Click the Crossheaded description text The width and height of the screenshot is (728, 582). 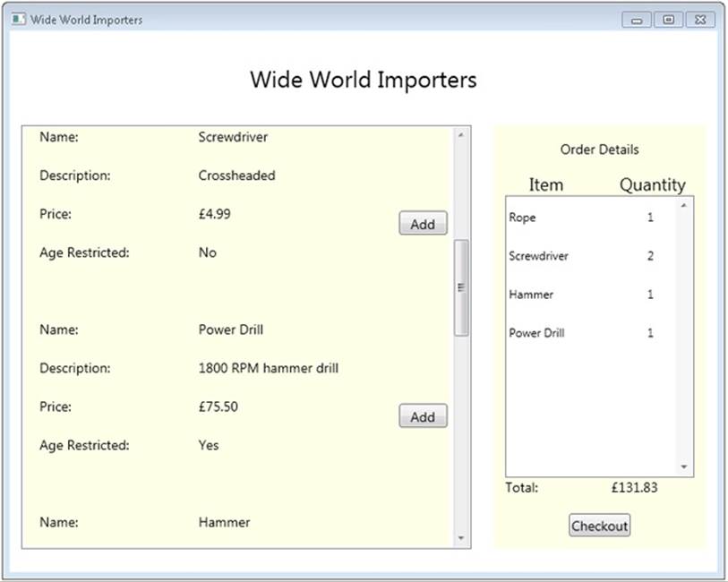click(x=236, y=175)
